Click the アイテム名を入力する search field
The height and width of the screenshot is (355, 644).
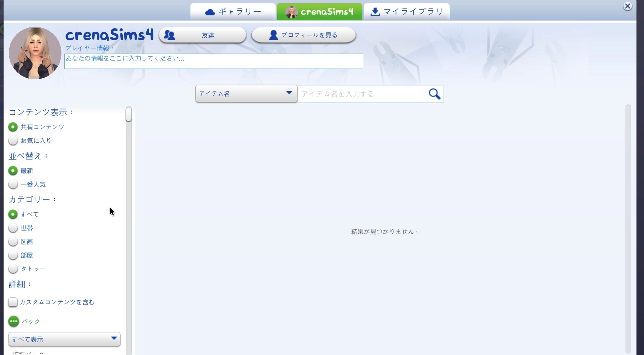362,94
